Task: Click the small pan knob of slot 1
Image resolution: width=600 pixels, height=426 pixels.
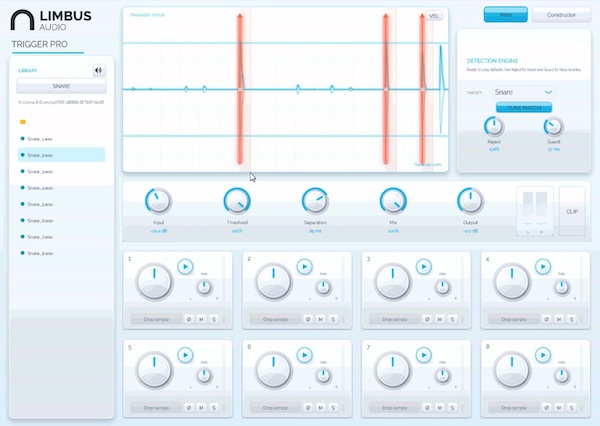Action: coord(204,287)
